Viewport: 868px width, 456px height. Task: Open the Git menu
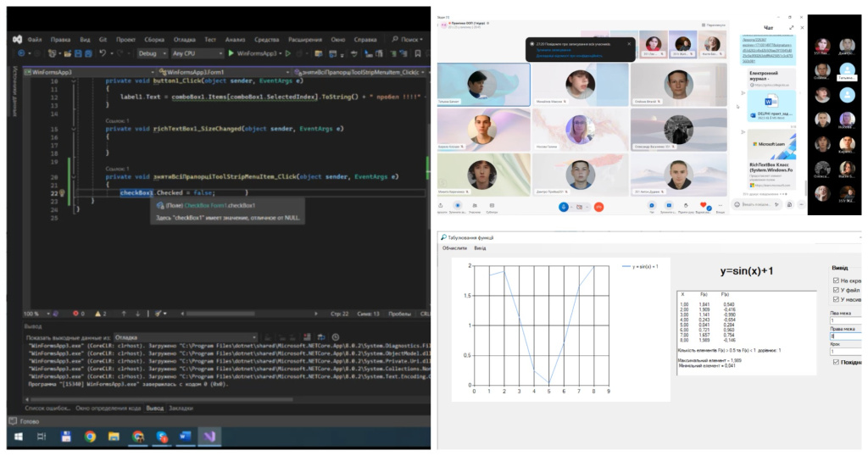pyautogui.click(x=103, y=39)
